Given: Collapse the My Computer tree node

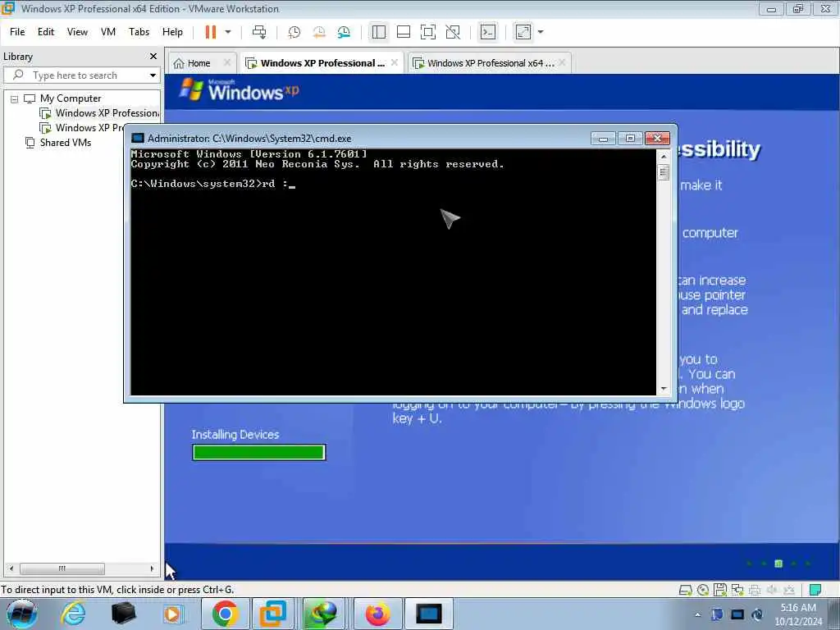Looking at the screenshot, I should coord(15,99).
